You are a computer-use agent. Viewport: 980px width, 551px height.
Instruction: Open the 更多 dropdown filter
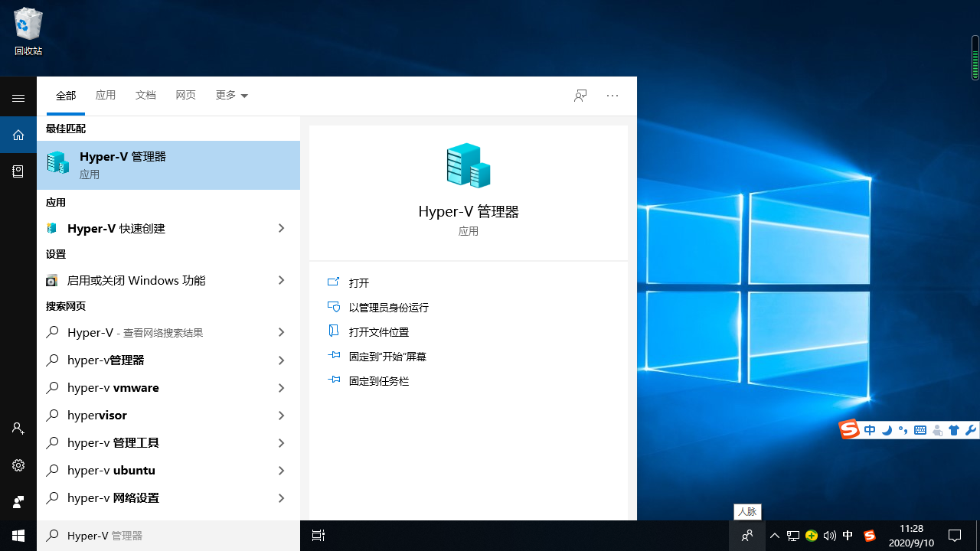[231, 96]
